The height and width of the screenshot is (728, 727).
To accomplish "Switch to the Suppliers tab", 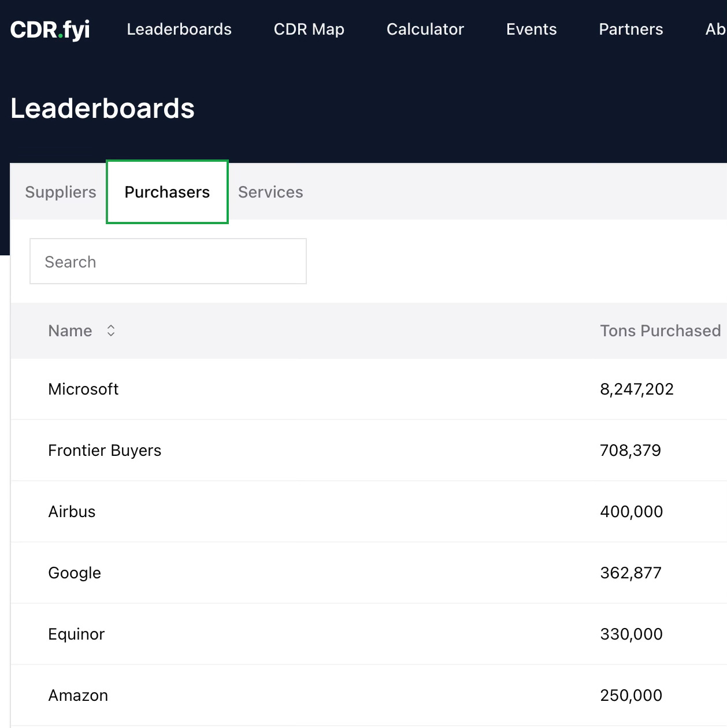I will (x=61, y=192).
